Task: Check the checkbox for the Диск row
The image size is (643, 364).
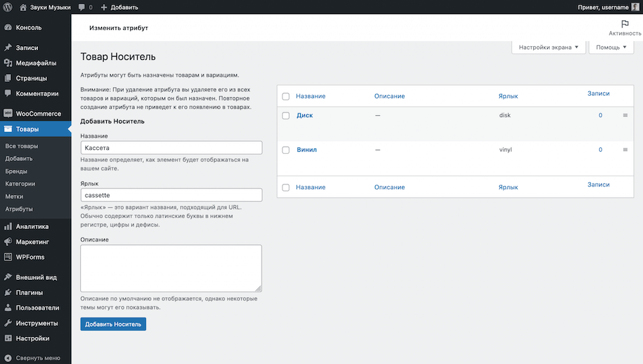Action: [x=286, y=116]
